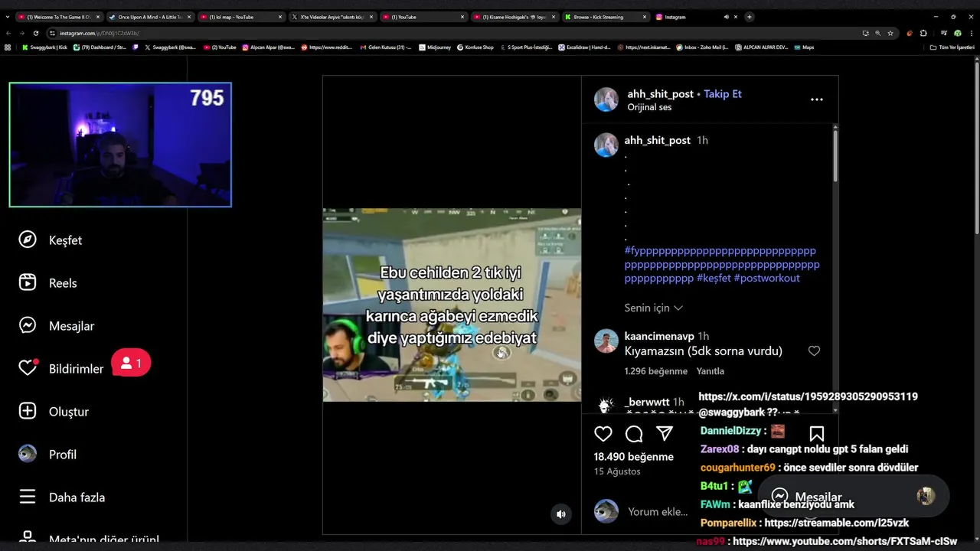Click 'Takip Et' to follow ahh_shit_post

tap(723, 94)
